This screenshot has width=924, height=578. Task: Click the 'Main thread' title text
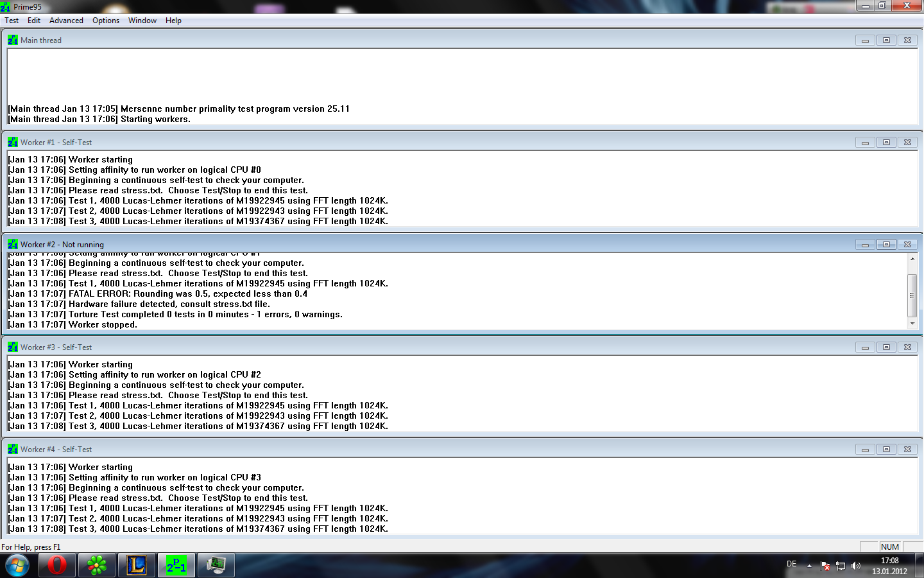coord(41,40)
